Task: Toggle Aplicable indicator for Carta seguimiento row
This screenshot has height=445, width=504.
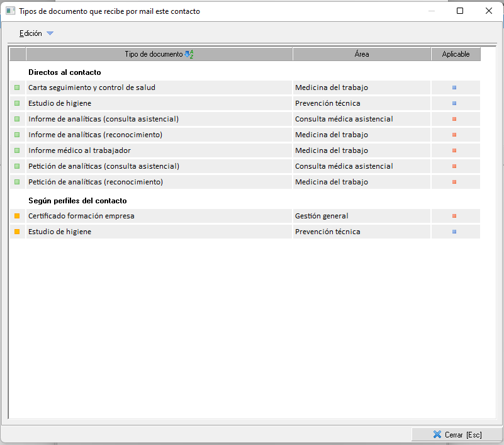Action: click(454, 87)
